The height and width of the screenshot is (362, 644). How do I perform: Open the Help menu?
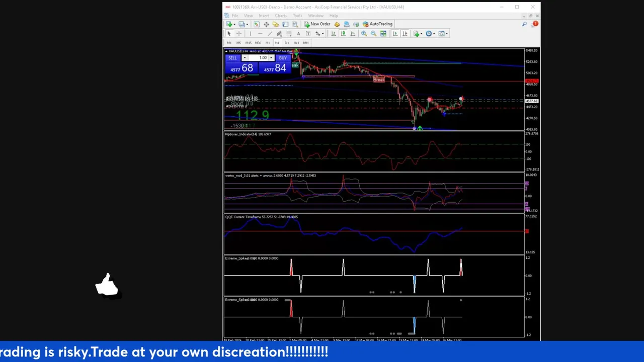click(x=334, y=16)
